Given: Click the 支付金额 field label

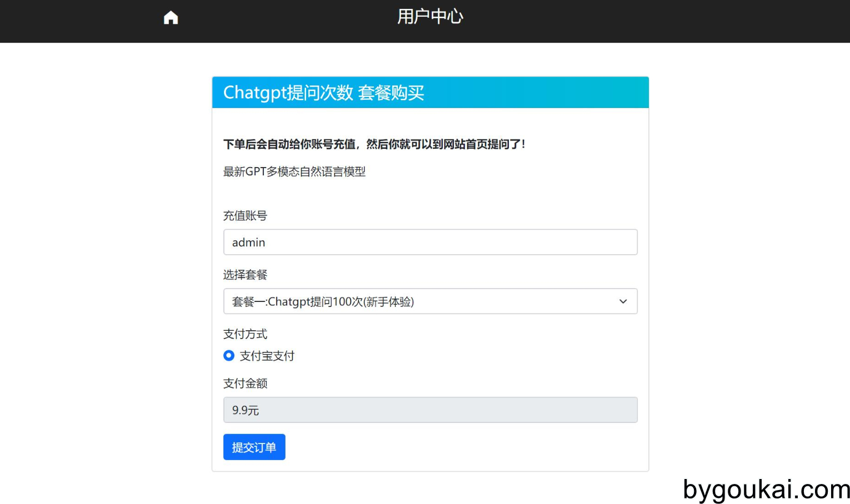Looking at the screenshot, I should [x=245, y=384].
